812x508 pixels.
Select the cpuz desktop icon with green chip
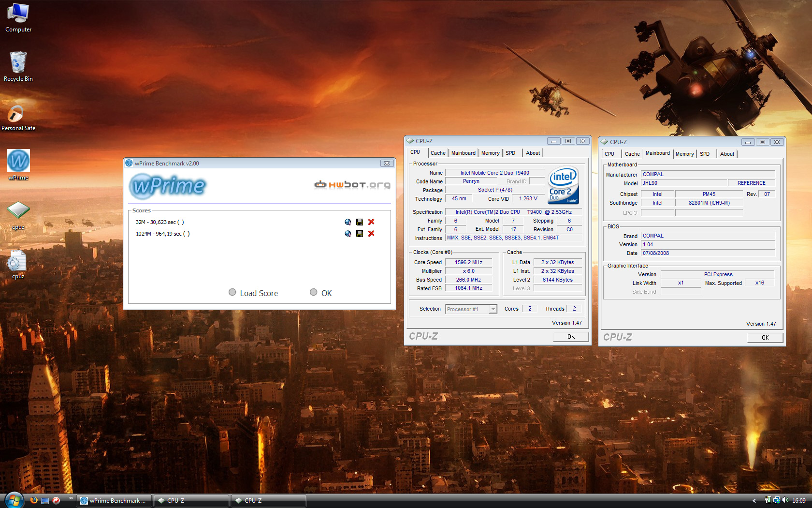[18, 215]
